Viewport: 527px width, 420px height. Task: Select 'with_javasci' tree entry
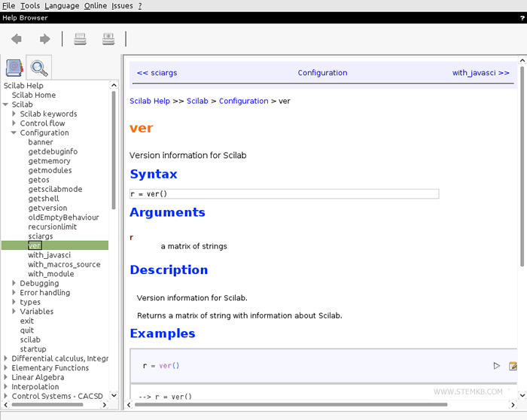pos(49,255)
